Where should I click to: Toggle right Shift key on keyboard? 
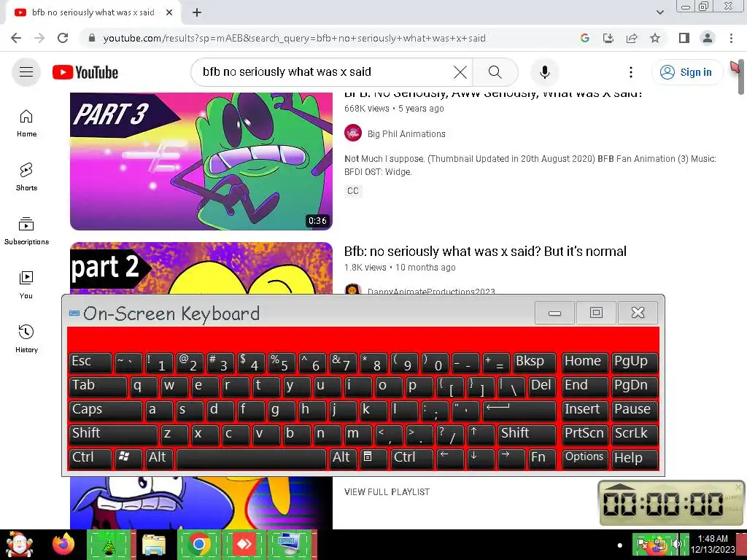(527, 434)
